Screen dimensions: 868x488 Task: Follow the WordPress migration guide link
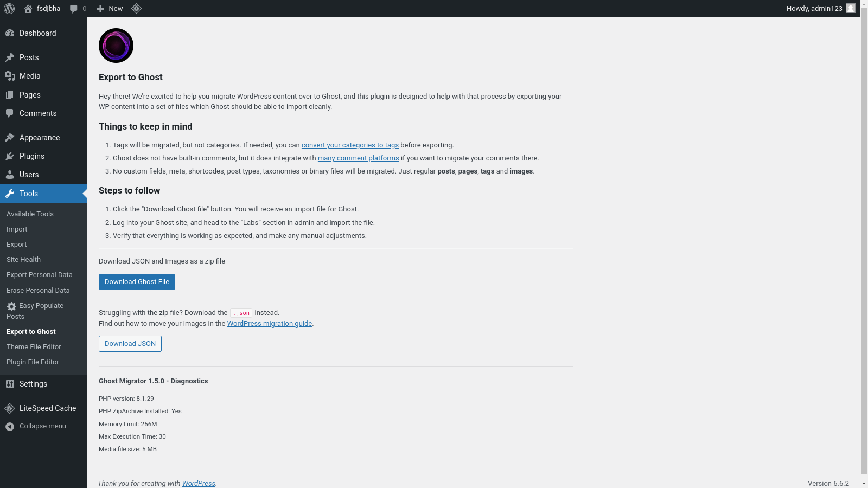click(x=269, y=324)
